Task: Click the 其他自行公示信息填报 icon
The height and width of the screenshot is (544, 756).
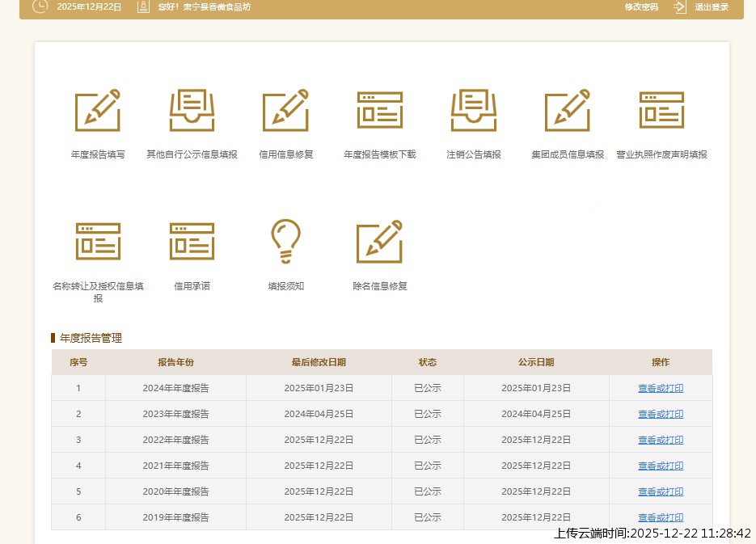Action: coord(192,111)
